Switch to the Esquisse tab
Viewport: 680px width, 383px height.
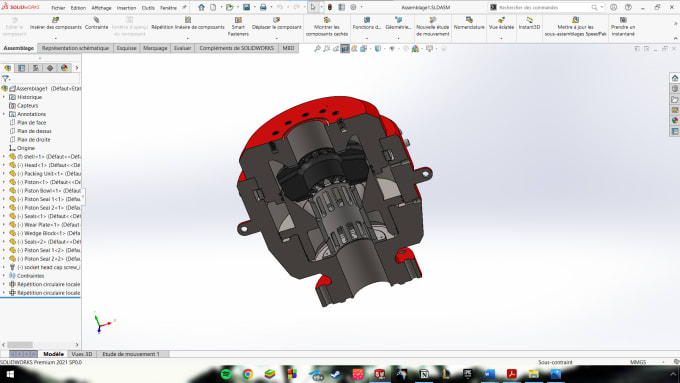(x=127, y=48)
